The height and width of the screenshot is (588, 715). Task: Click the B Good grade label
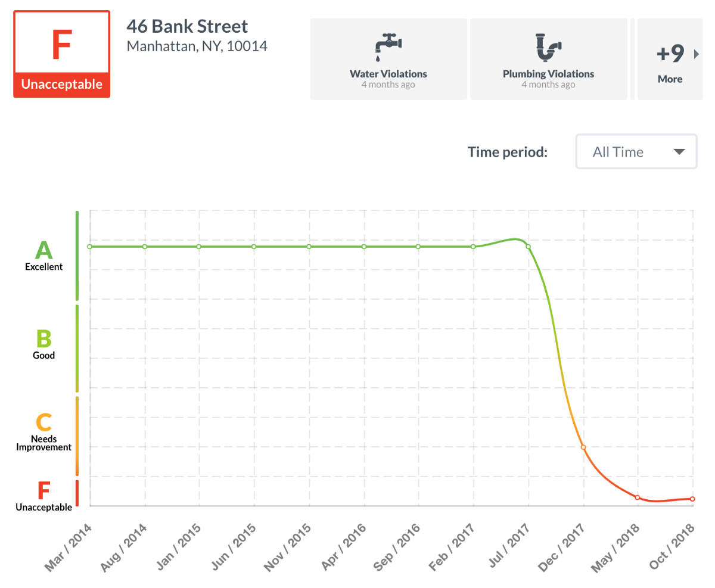[x=44, y=344]
